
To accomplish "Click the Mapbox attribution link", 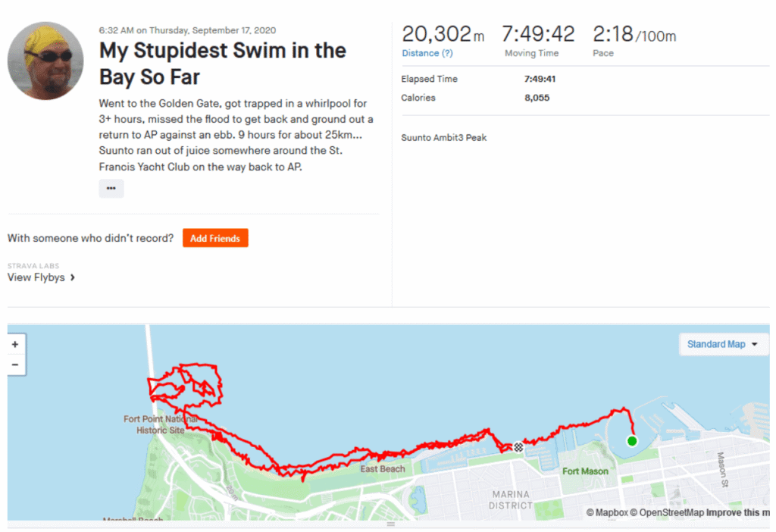I will pos(607,513).
